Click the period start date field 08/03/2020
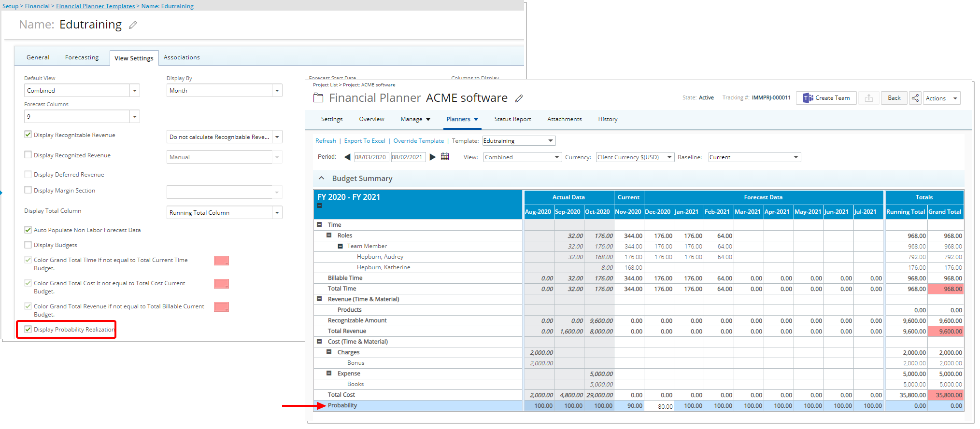This screenshot has width=980, height=429. click(371, 157)
